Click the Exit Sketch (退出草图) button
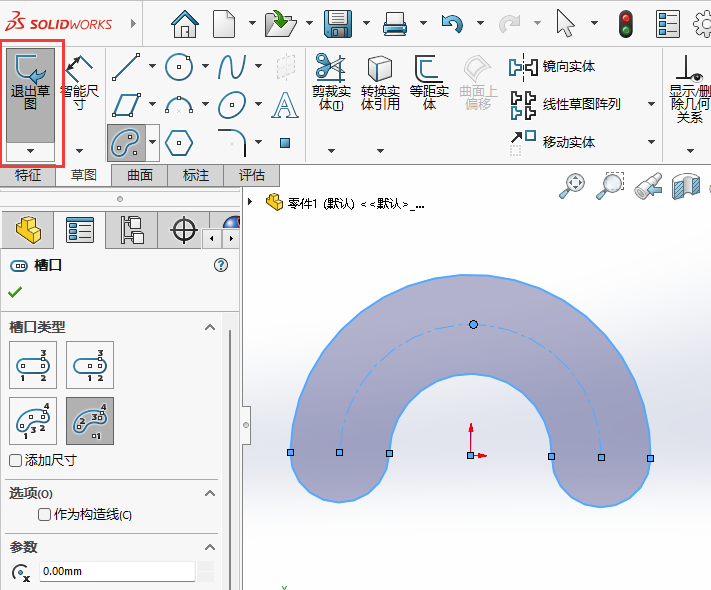The width and height of the screenshot is (711, 590). (x=30, y=95)
